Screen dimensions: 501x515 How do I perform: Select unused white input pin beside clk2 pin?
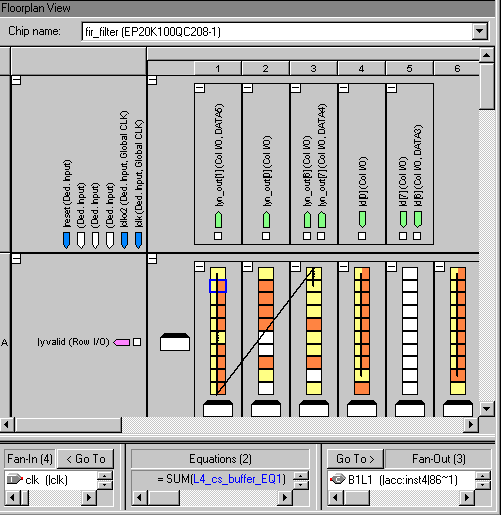tap(110, 240)
